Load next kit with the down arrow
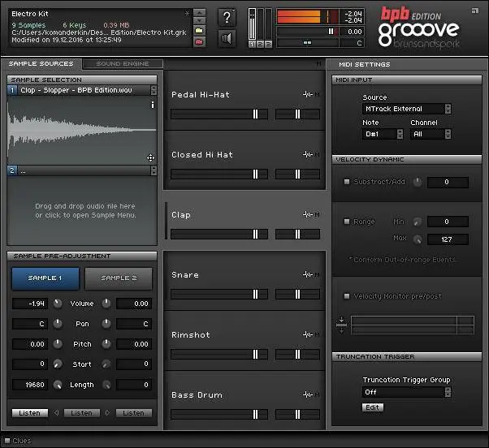Image resolution: width=489 pixels, height=448 pixels. click(199, 20)
